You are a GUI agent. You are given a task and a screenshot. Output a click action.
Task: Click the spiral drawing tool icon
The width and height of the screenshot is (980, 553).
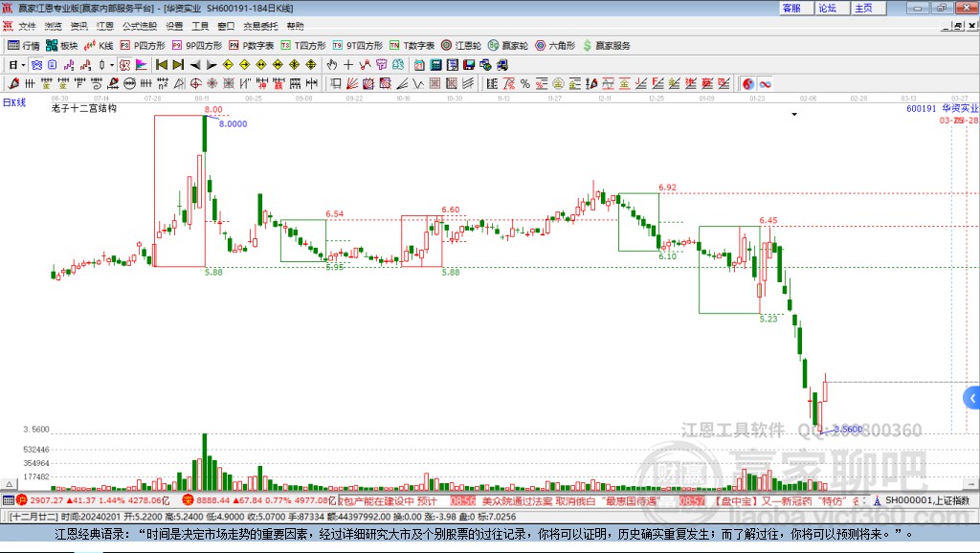click(97, 84)
